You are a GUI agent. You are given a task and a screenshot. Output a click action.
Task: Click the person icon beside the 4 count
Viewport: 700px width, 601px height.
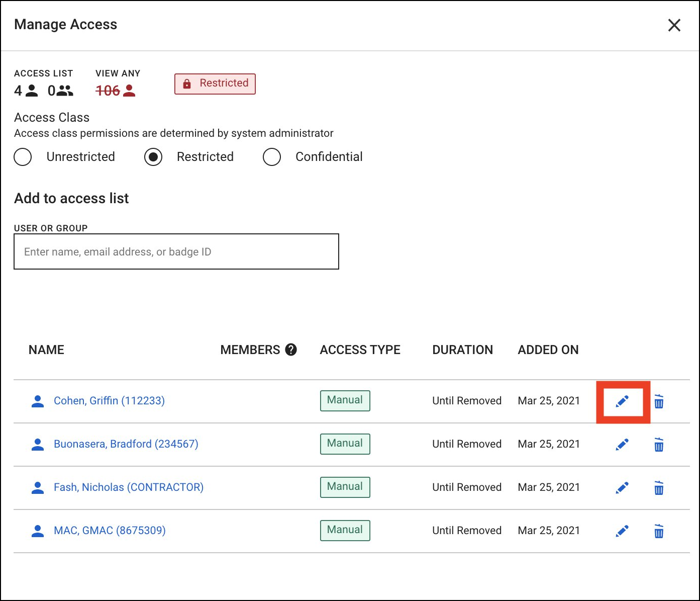pos(32,91)
